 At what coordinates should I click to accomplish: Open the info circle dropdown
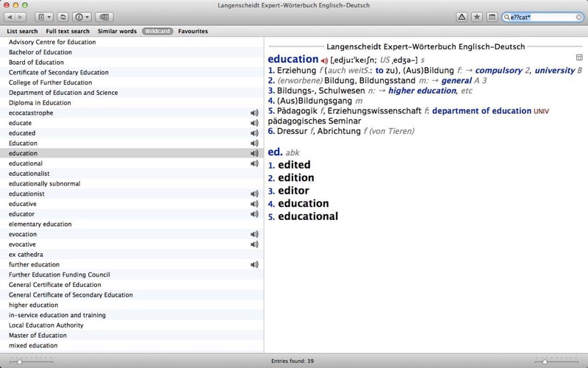[x=82, y=17]
